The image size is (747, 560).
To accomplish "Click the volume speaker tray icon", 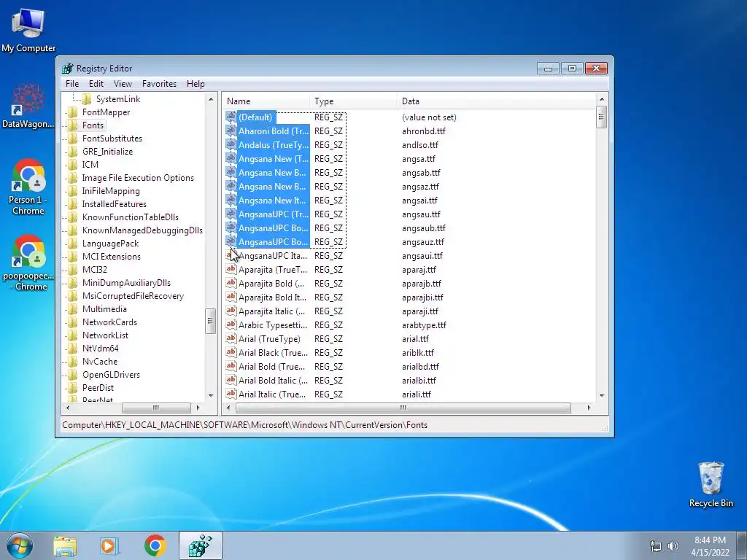I will pos(673,546).
